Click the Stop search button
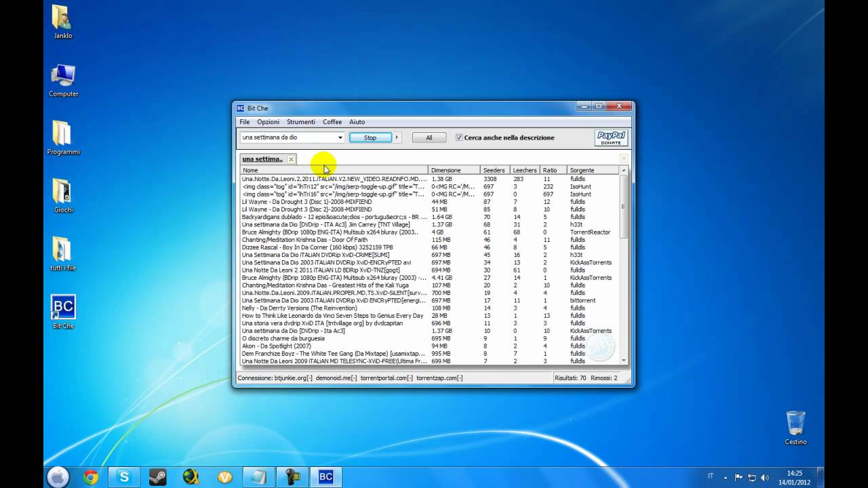 (x=370, y=138)
